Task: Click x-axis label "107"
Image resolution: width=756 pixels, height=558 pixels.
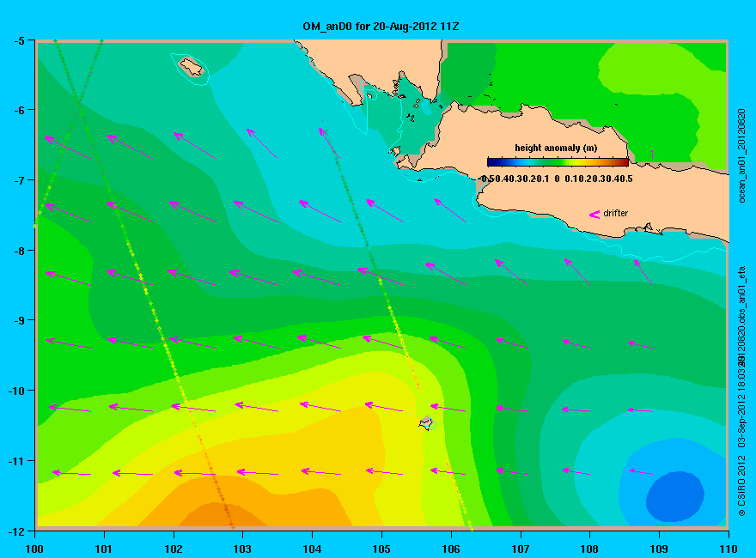Action: tap(521, 549)
